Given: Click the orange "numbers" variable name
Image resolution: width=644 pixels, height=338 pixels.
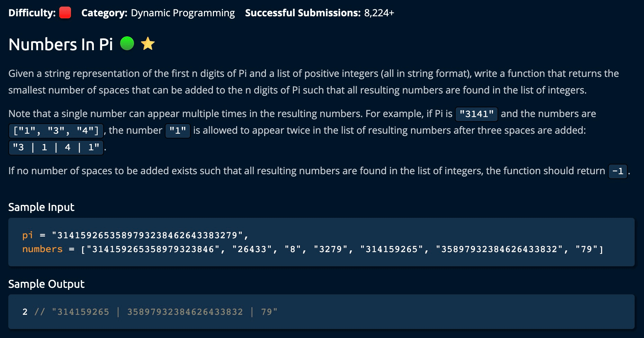Looking at the screenshot, I should [x=42, y=249].
